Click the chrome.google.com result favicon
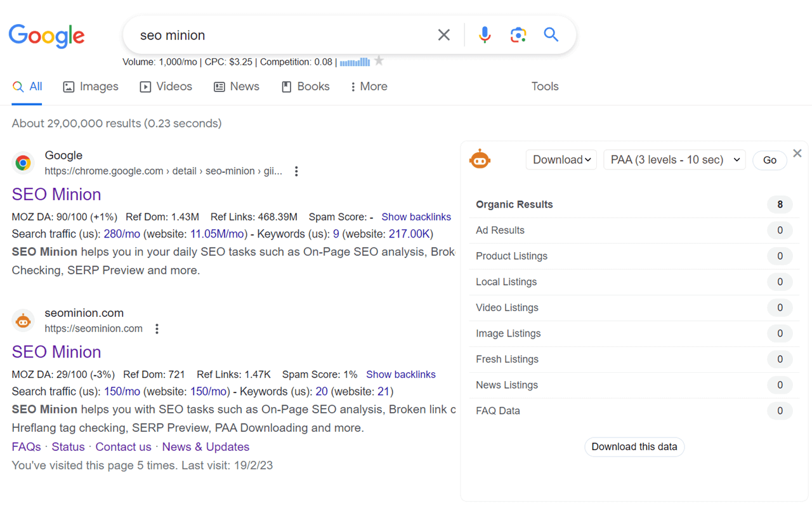This screenshot has height=508, width=812. [23, 163]
